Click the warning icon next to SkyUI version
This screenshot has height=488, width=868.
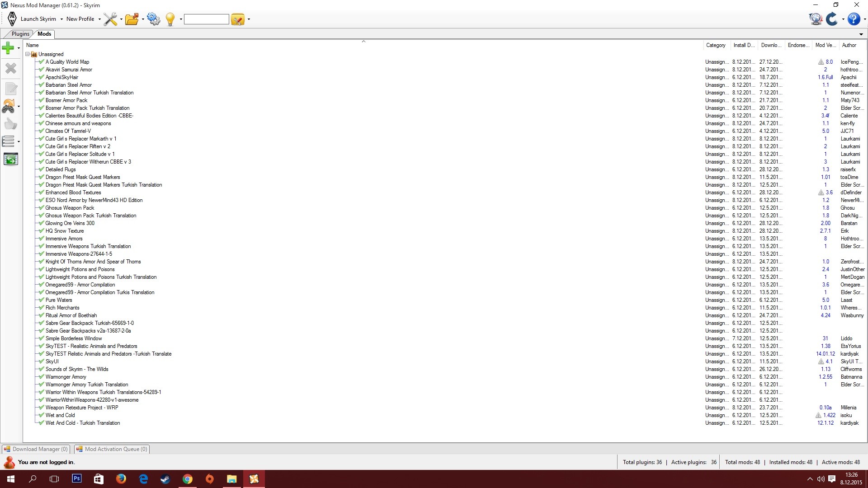(821, 361)
